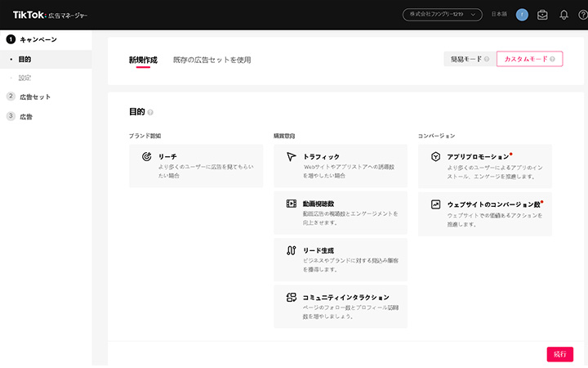Select 簡易モード option
The image size is (588, 368).
(x=470, y=59)
